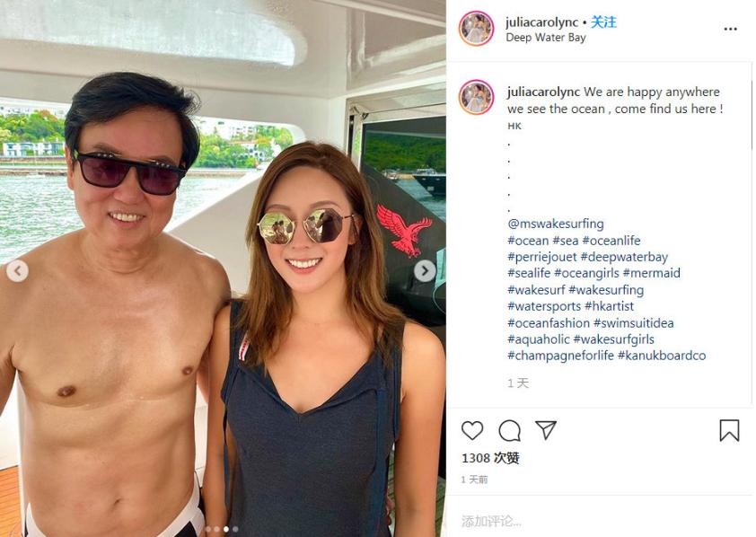Go to next photo arrow
This screenshot has width=756, height=537.
point(425,271)
